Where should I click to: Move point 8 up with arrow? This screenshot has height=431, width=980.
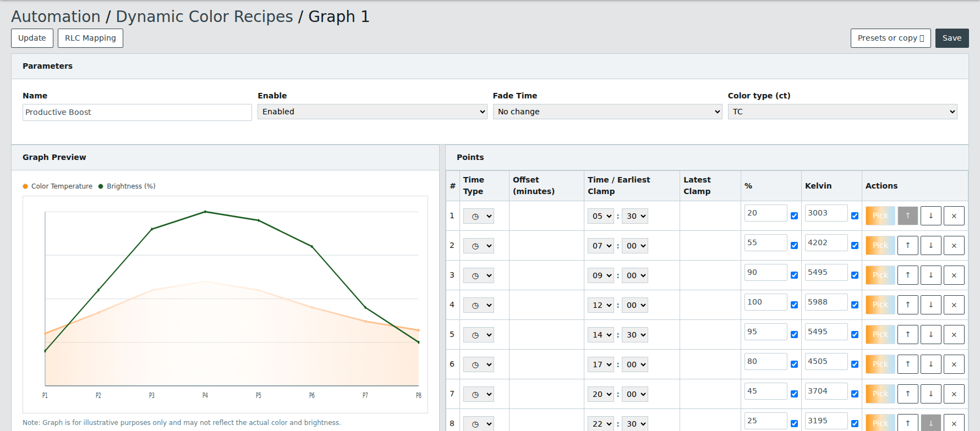(x=907, y=423)
